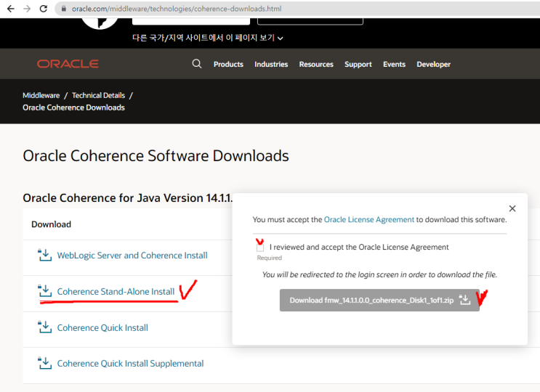The height and width of the screenshot is (392, 540).
Task: Open Coherence Quick Install link
Action: click(102, 327)
